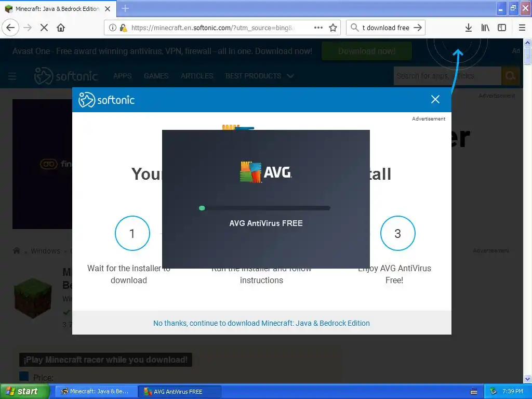
Task: Submit search with the arrow button
Action: click(418, 28)
